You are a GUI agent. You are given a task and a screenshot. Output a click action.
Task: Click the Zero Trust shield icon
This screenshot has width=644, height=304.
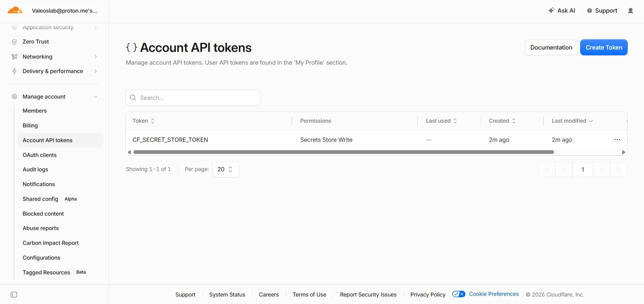pyautogui.click(x=14, y=42)
